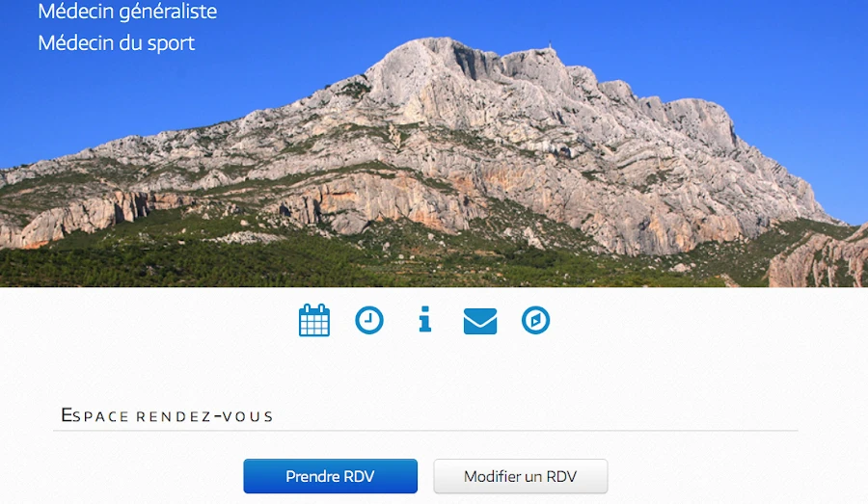Choose the Modifier un RDV button

521,476
